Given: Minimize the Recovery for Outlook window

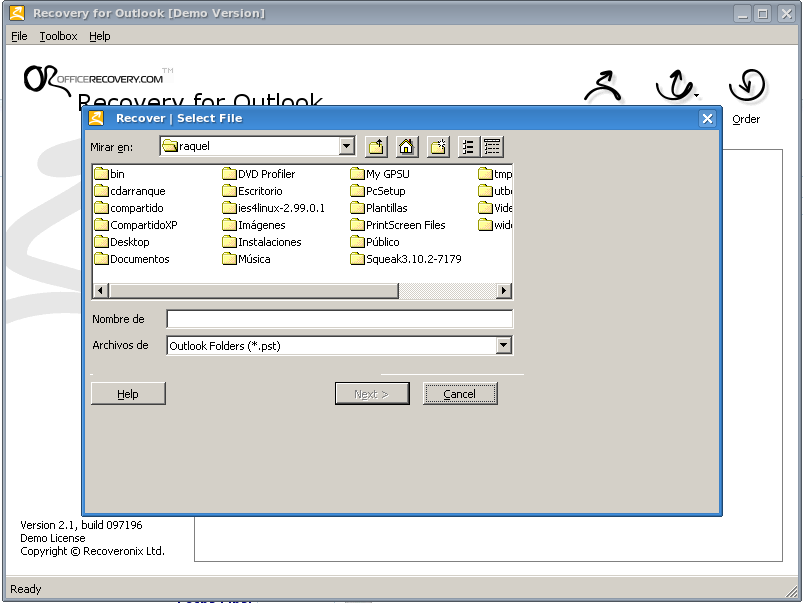Looking at the screenshot, I should [x=742, y=13].
